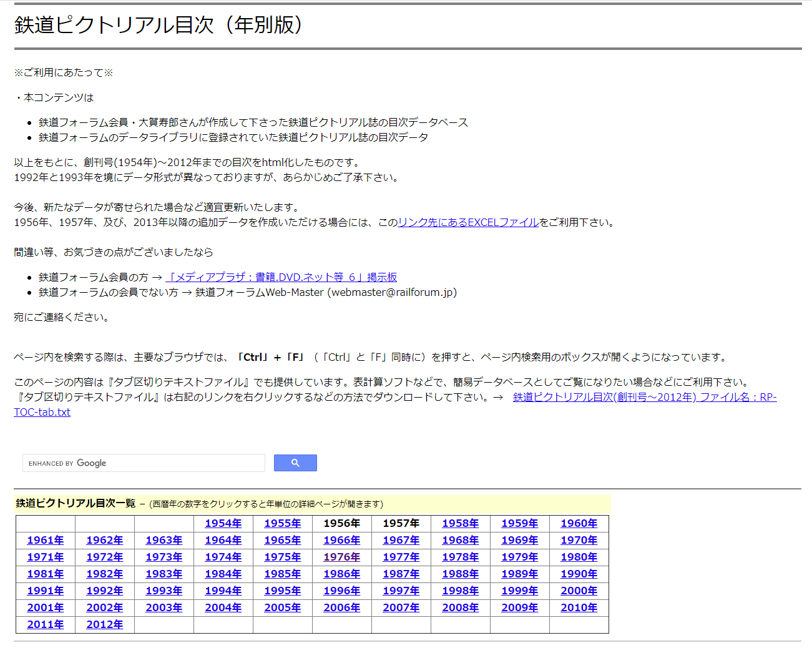The width and height of the screenshot is (812, 648).
Task: Open the 1984年 index page
Action: pos(223,574)
